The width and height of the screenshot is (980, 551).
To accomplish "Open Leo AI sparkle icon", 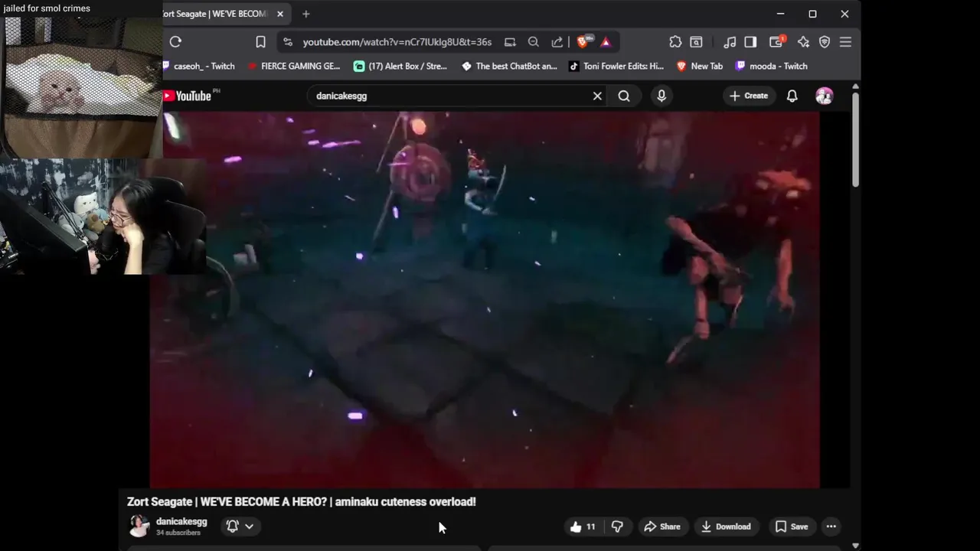I will 803,42.
